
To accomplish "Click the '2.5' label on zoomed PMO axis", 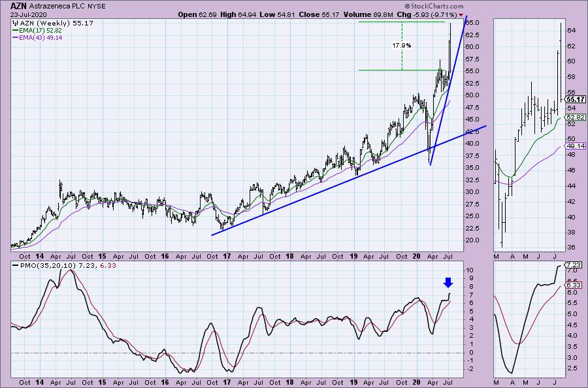I will point(572,369).
